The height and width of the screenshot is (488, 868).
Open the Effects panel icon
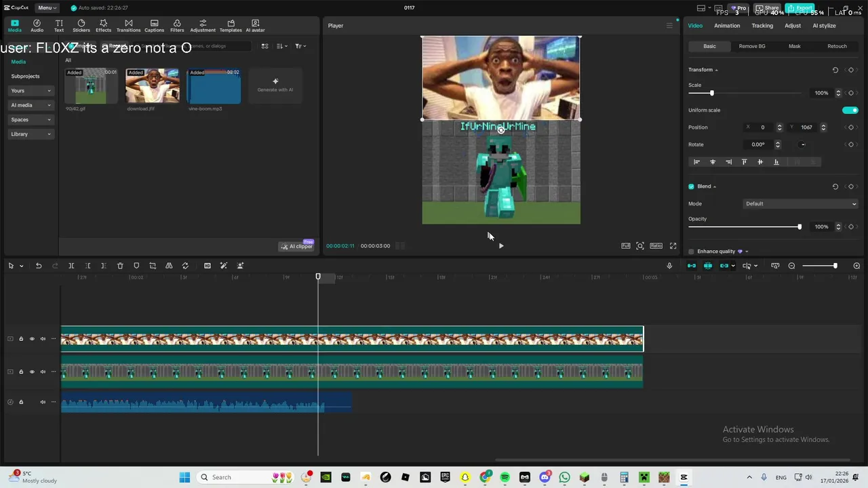point(103,26)
